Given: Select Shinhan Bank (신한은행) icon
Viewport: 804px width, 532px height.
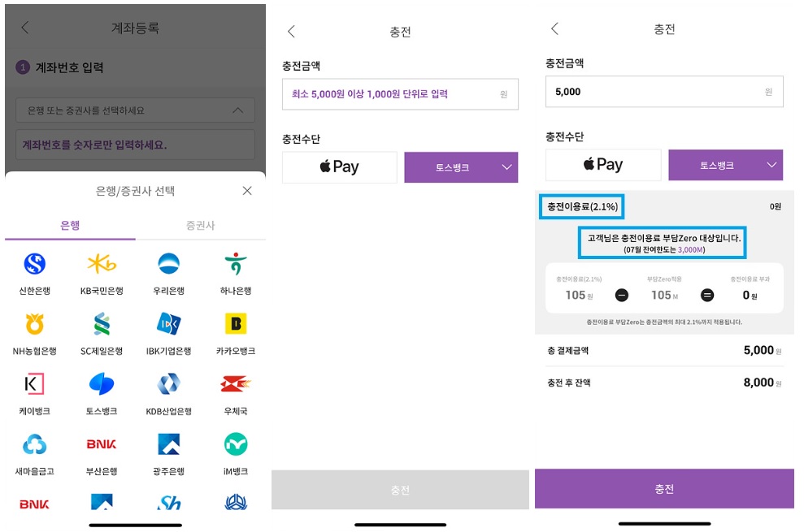Looking at the screenshot, I should (35, 264).
